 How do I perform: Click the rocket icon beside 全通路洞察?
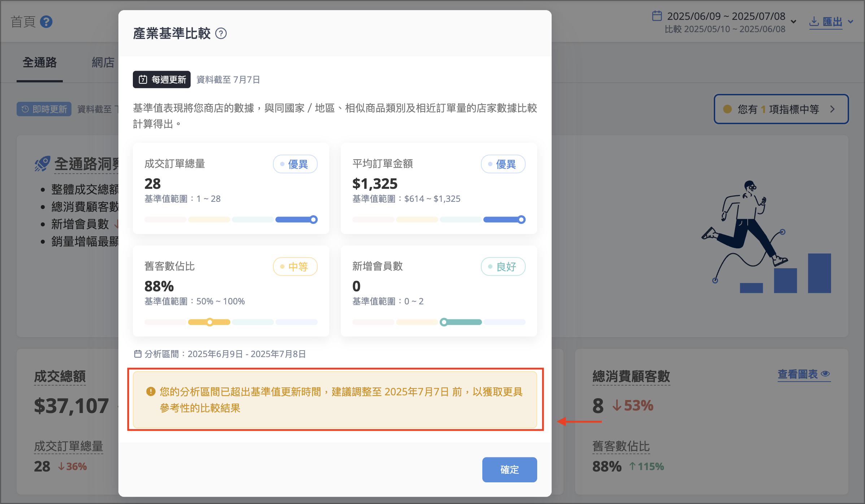[x=42, y=164]
